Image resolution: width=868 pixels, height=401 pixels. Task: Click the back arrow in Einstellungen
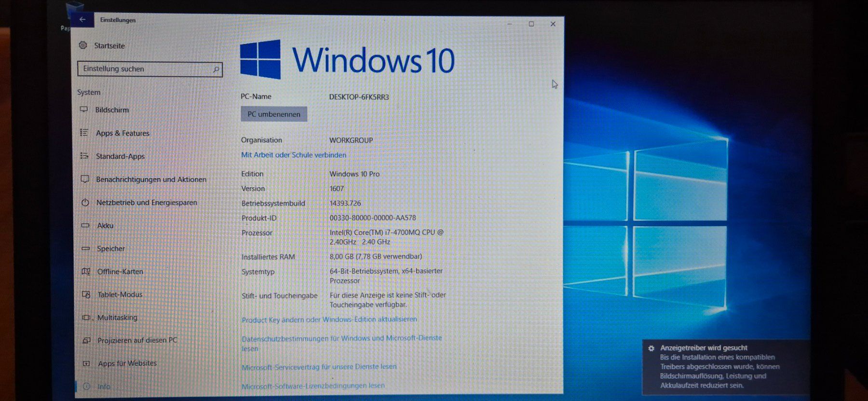[x=82, y=19]
